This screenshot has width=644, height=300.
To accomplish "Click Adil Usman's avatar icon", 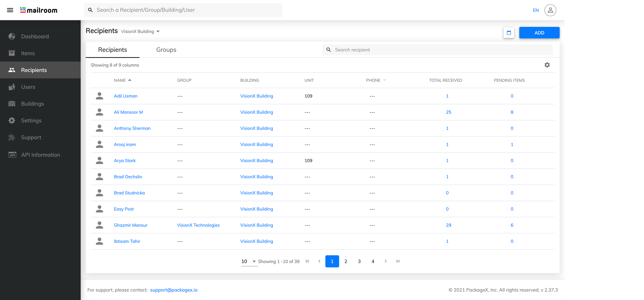I will 100,96.
